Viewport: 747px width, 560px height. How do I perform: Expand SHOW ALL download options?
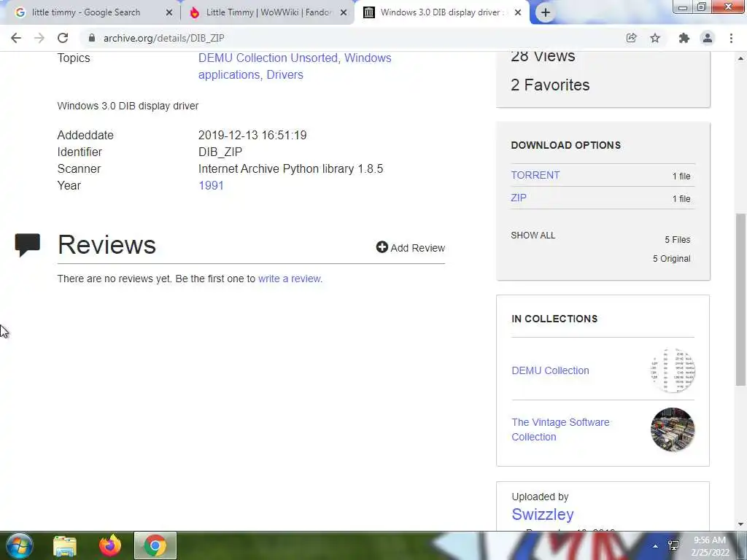pos(533,236)
